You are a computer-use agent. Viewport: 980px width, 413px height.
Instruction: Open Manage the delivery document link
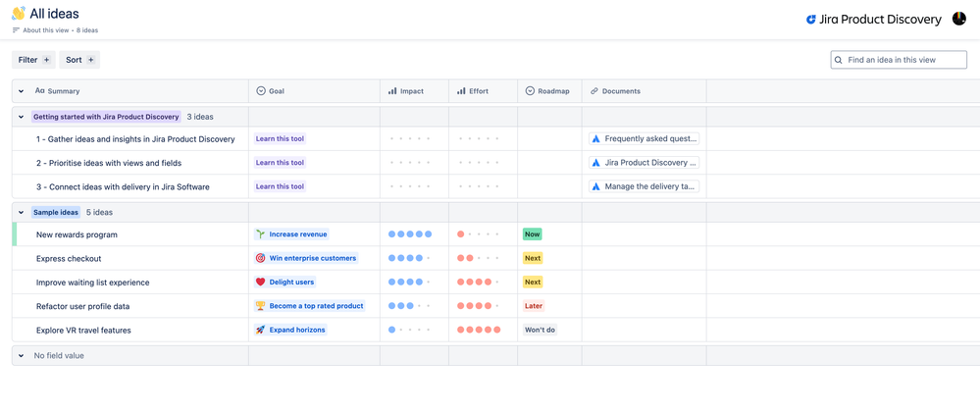645,186
